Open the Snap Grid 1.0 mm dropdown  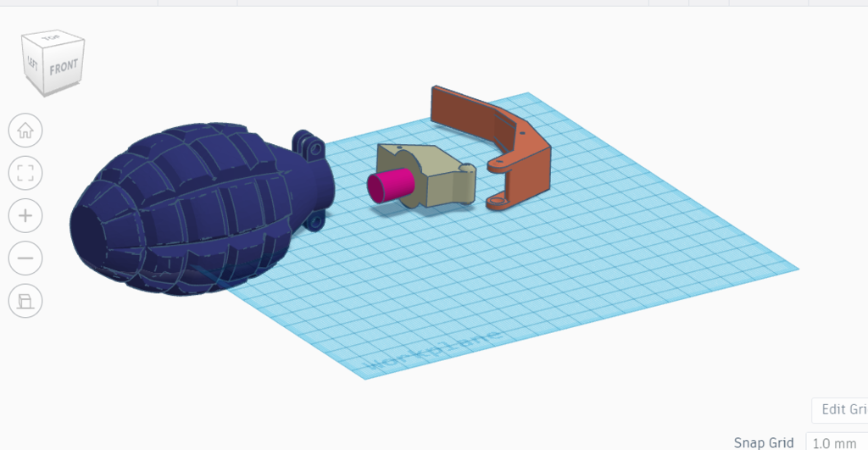tap(837, 443)
